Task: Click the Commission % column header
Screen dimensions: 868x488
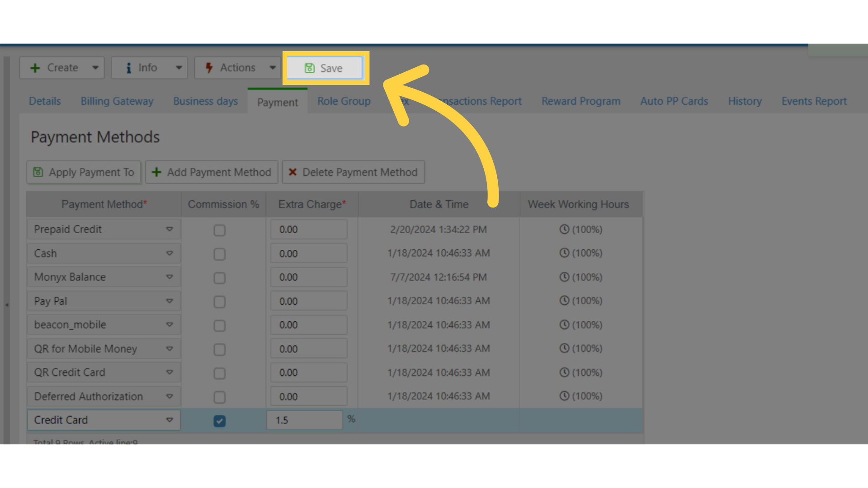Action: (x=223, y=204)
